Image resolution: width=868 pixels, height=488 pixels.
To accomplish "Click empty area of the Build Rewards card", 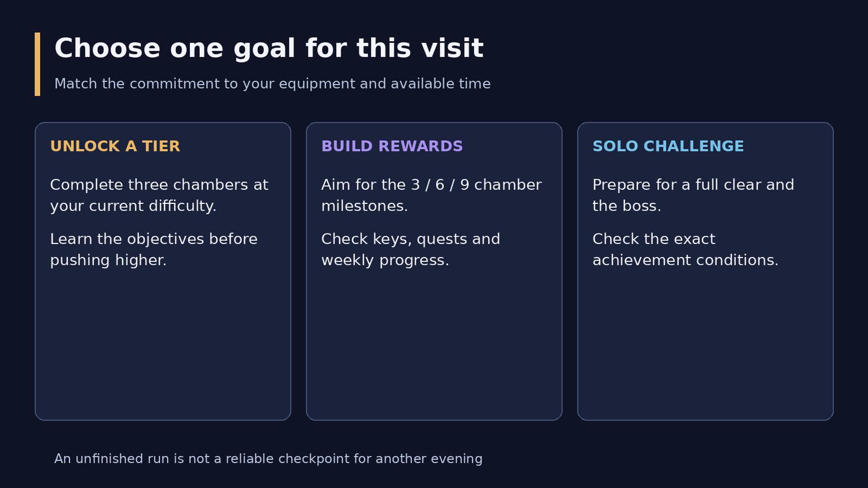I will coord(434,345).
